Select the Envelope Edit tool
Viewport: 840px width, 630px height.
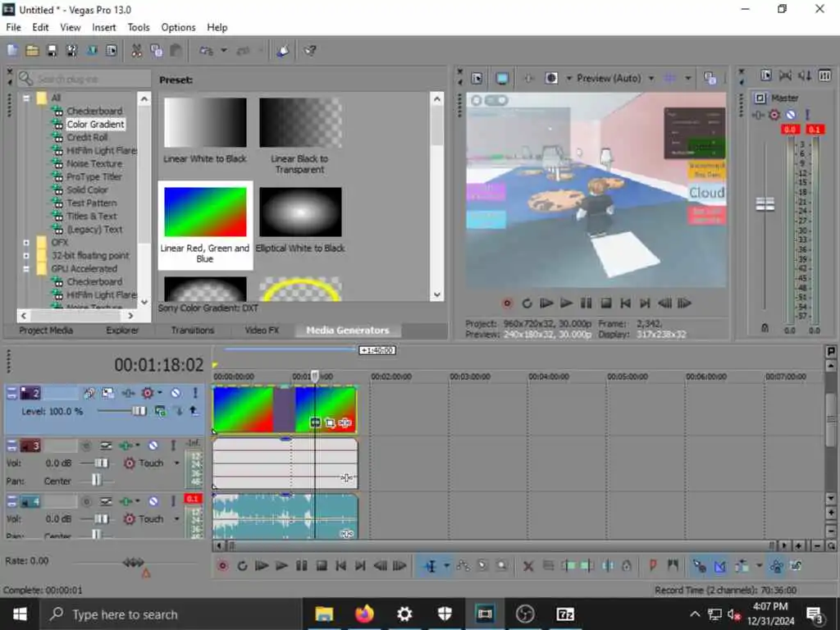(x=463, y=566)
